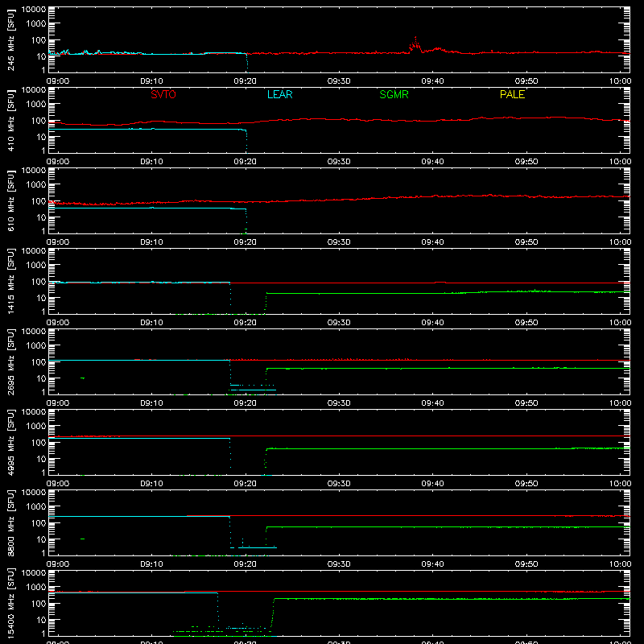Image resolution: width=644 pixels, height=644 pixels.
Task: Click the red SVTO legend label
Action: (x=163, y=94)
